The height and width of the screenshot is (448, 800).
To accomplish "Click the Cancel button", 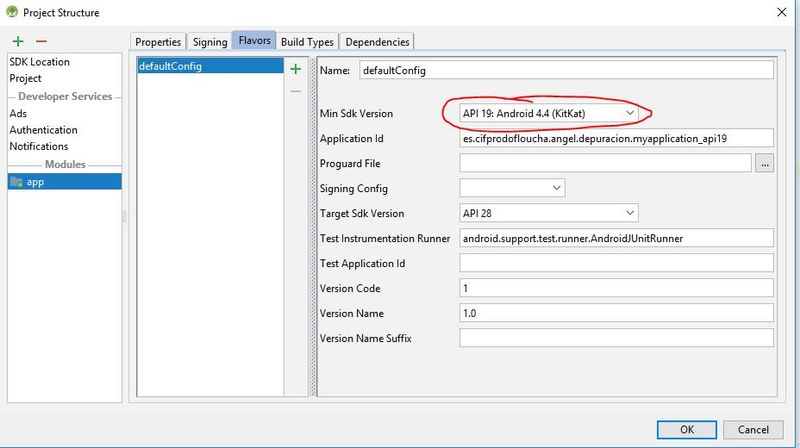I will coord(753,430).
